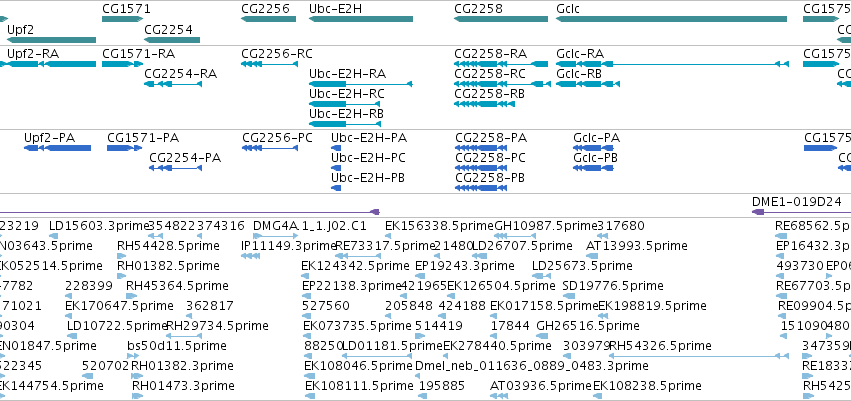Screen dimensions: 851x401
Task: Open the EK108238.5prime EST label
Action: click(647, 386)
